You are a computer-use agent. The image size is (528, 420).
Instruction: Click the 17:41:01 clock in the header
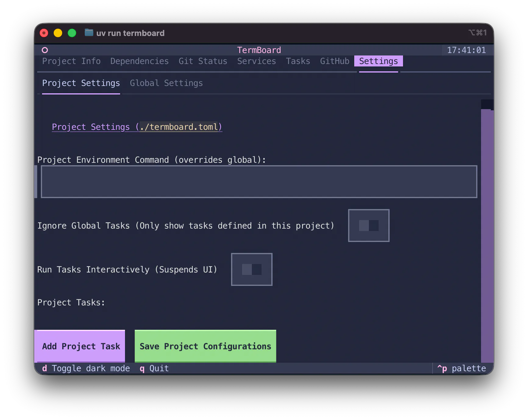click(466, 50)
